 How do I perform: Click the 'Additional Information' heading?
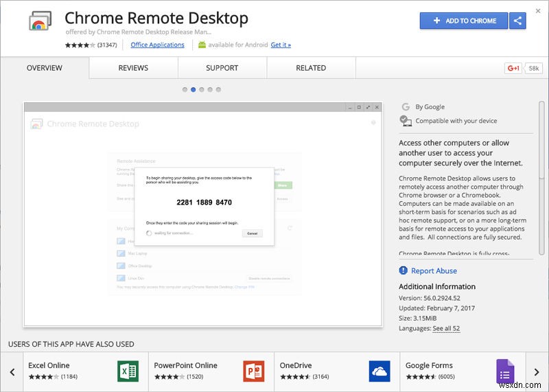coord(437,286)
